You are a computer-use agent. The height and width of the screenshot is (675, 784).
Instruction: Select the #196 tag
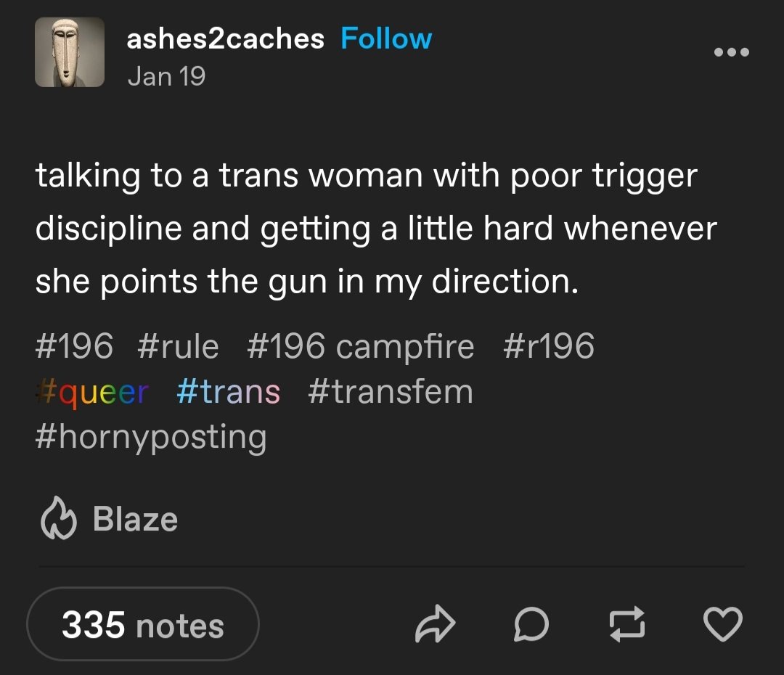(75, 345)
